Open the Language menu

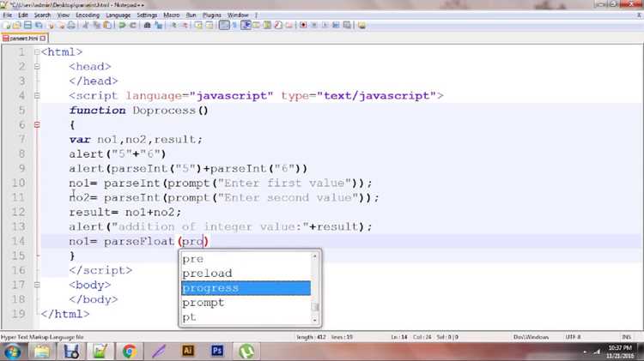tap(118, 15)
